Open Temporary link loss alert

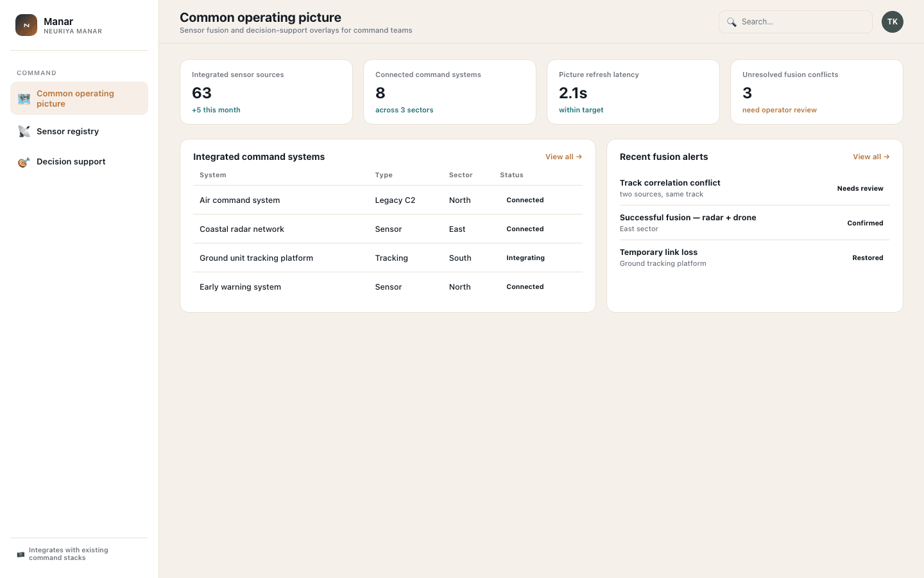click(755, 258)
